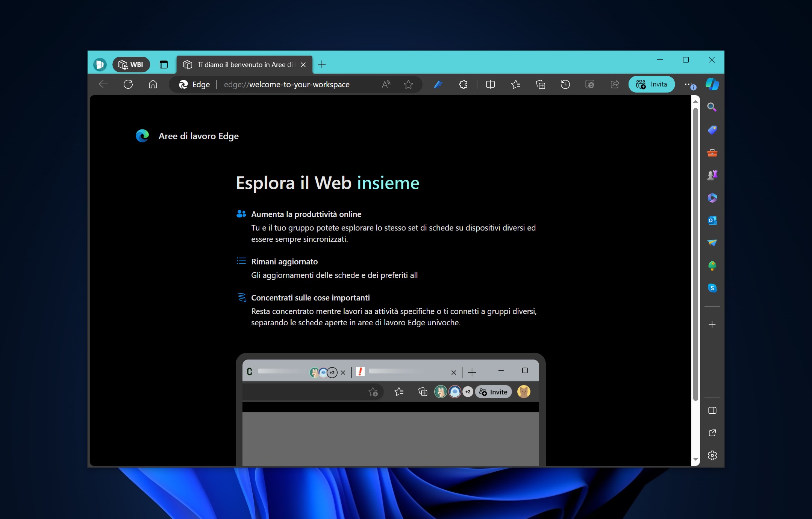Close the 'Ti diamo il benvenuto' tab
This screenshot has height=519, width=812.
(x=303, y=65)
